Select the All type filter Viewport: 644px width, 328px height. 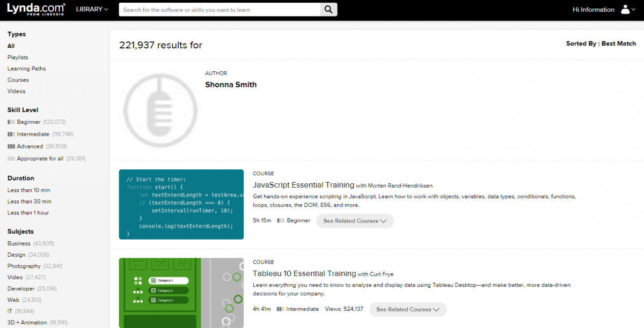11,46
